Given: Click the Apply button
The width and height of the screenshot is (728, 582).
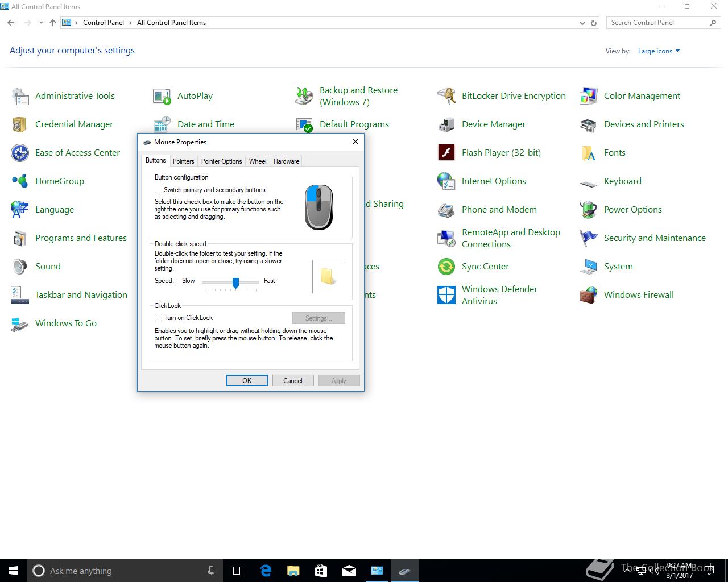Looking at the screenshot, I should coord(339,381).
